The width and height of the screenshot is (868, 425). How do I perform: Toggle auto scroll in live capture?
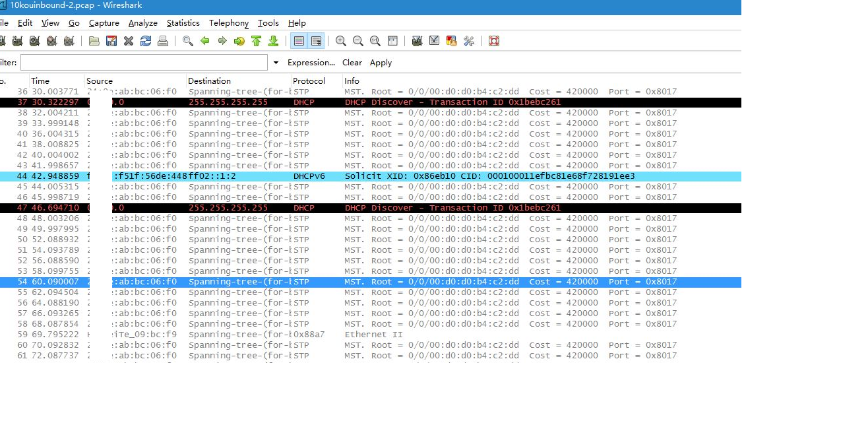pyautogui.click(x=317, y=41)
